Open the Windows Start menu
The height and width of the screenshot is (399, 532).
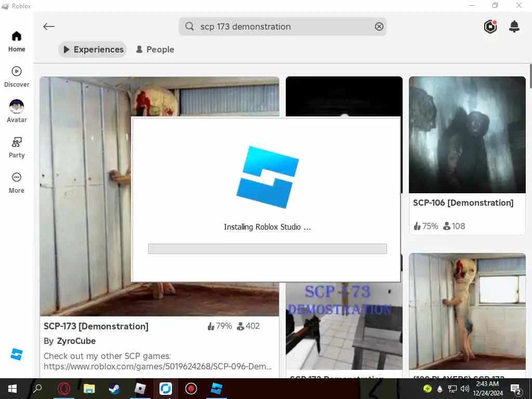click(x=12, y=389)
